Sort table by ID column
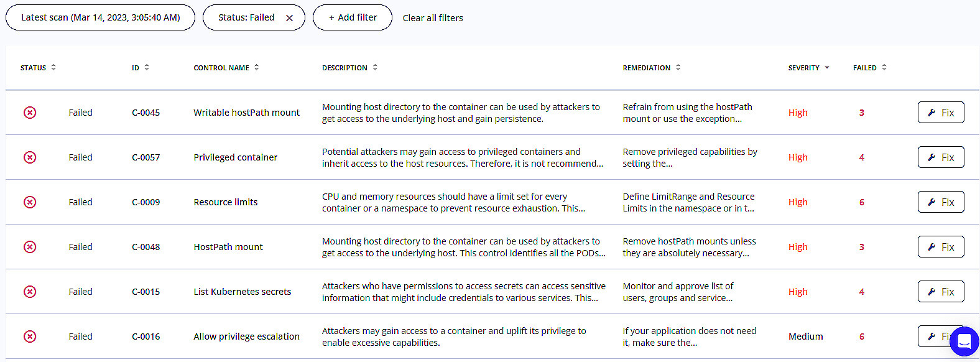Image resolution: width=980 pixels, height=362 pixels. [x=141, y=68]
